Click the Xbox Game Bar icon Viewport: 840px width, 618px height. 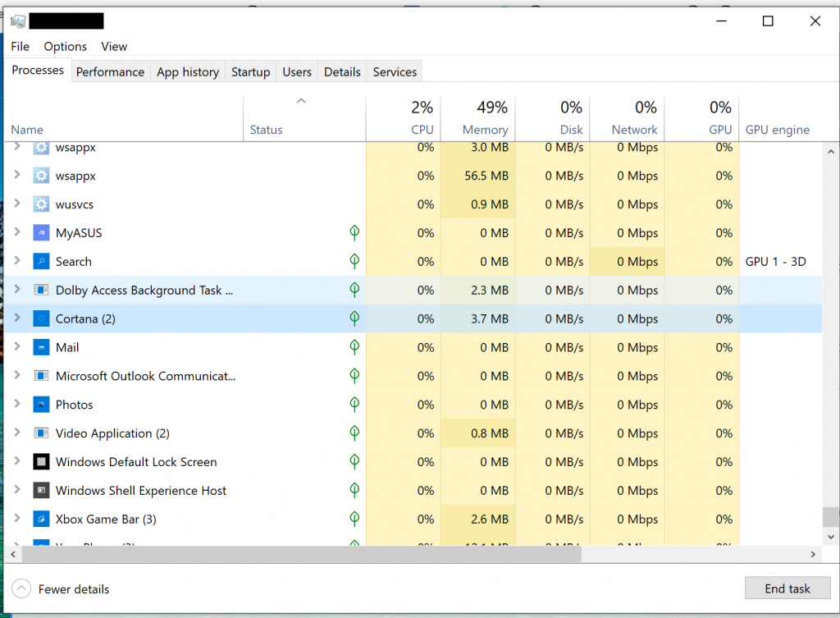click(x=41, y=520)
